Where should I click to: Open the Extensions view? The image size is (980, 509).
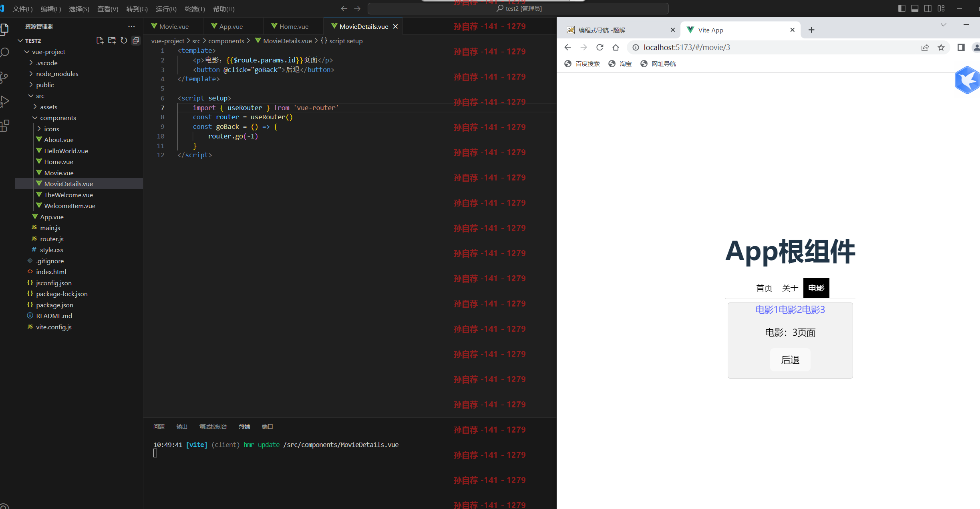click(x=4, y=126)
